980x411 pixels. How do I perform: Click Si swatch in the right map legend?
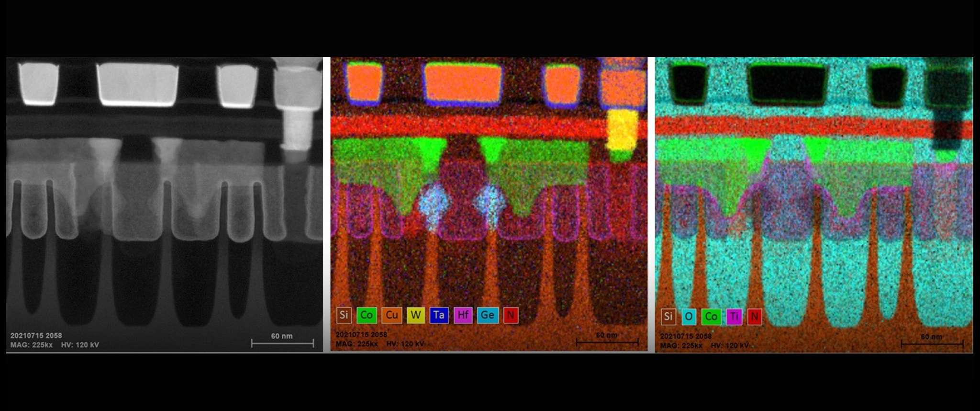[668, 317]
